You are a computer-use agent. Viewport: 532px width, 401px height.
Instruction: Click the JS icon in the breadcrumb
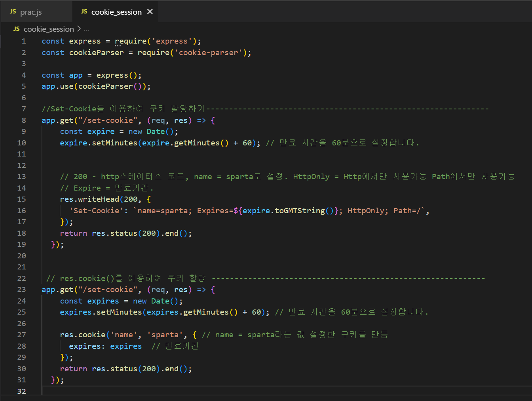(x=17, y=29)
